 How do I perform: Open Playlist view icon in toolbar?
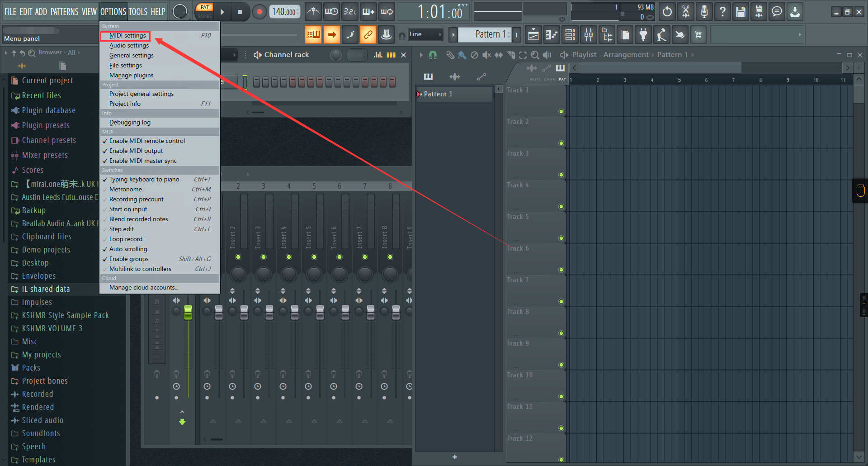tap(533, 34)
